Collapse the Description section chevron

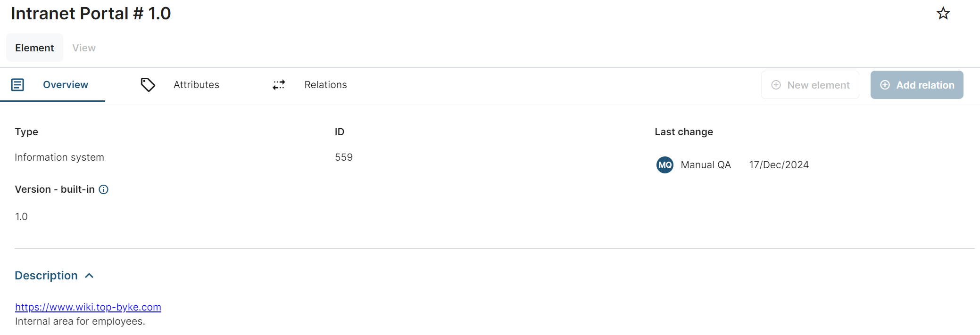(89, 276)
